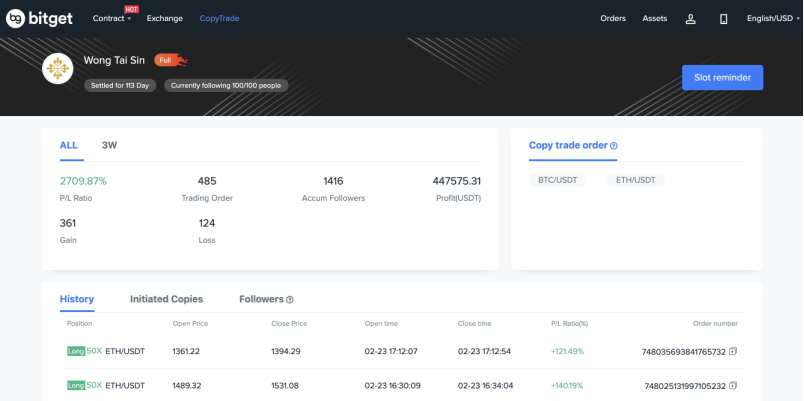This screenshot has width=804, height=401.
Task: Click the open time 02-23 17:12:07
Action: 391,351
